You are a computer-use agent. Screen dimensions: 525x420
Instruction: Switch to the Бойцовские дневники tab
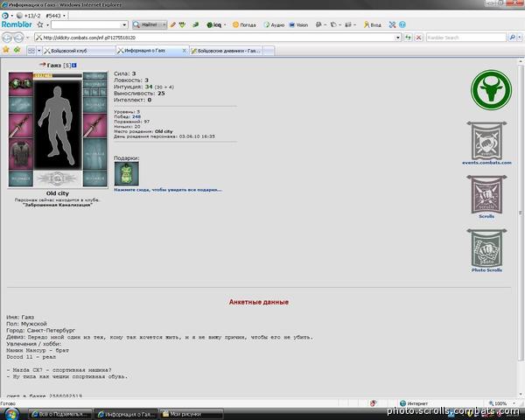[227, 51]
